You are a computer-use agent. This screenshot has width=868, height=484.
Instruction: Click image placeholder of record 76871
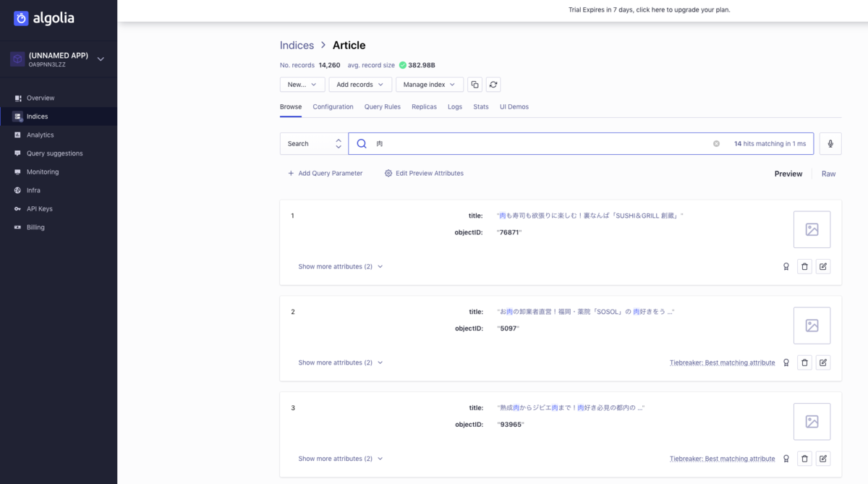[x=812, y=229]
